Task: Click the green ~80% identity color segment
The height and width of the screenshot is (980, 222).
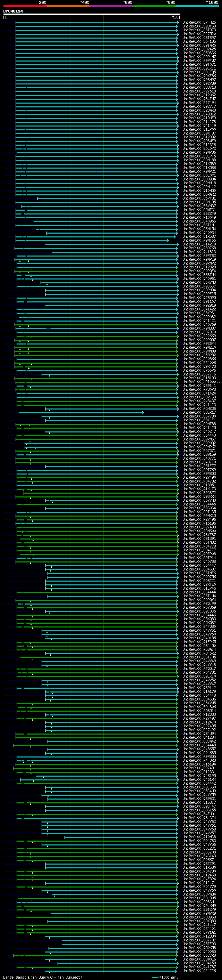Action: coord(154,6)
